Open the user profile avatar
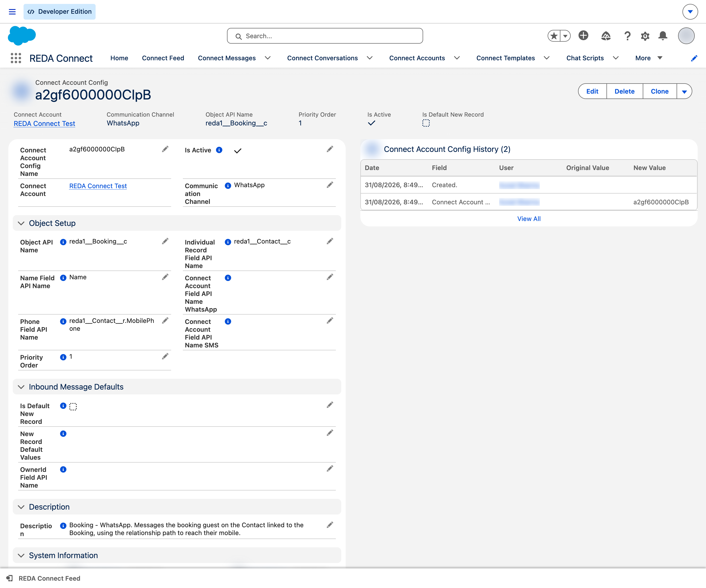The width and height of the screenshot is (706, 588). coord(686,36)
